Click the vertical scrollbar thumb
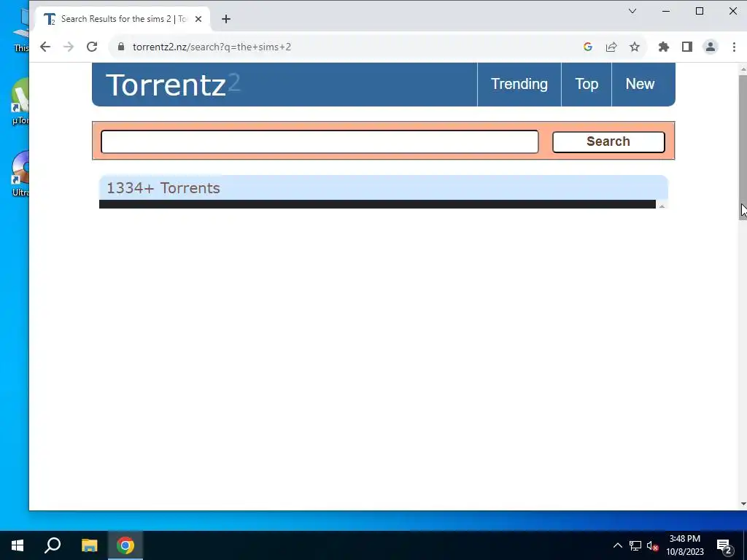The height and width of the screenshot is (560, 747). pyautogui.click(x=743, y=147)
